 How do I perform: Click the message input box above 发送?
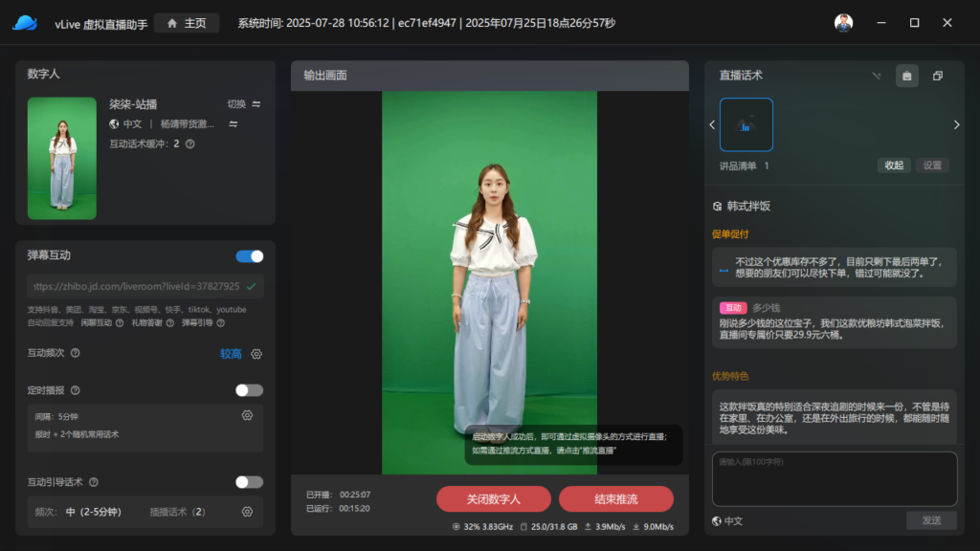coord(835,478)
